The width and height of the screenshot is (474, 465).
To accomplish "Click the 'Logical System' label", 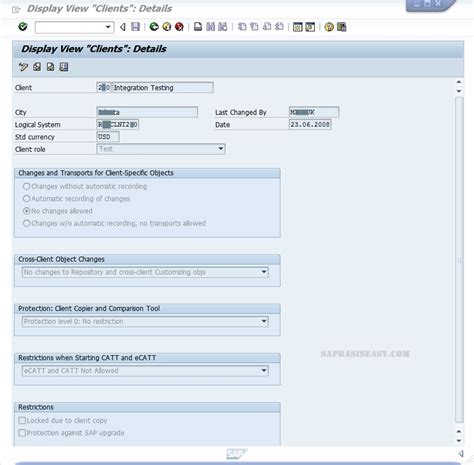I will click(37, 125).
